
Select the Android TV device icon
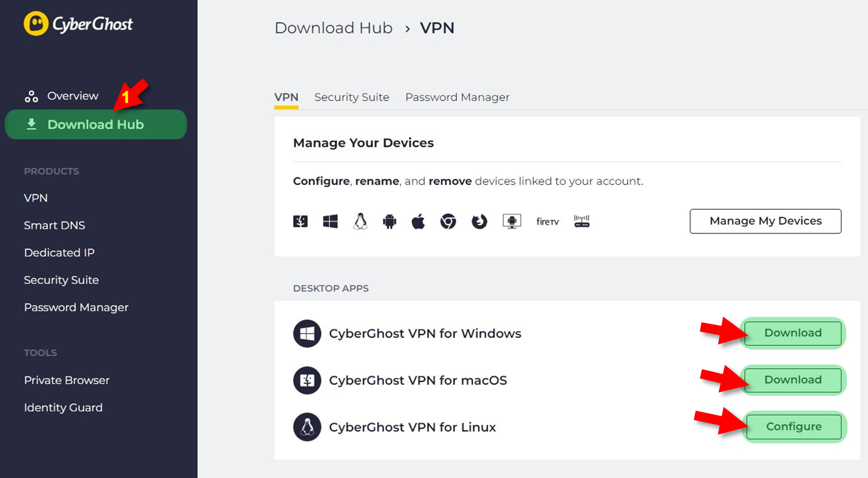click(x=512, y=221)
